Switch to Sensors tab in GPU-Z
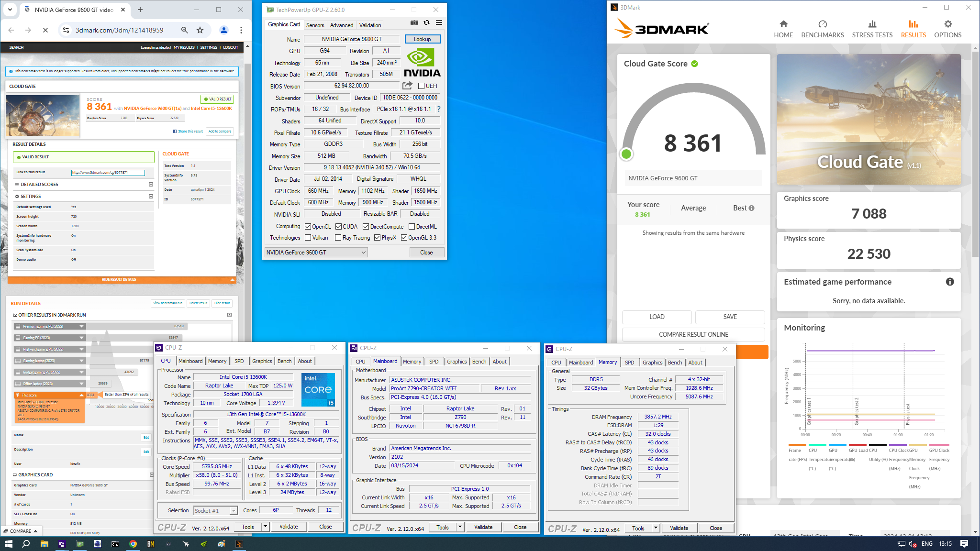This screenshot has width=980, height=551. coord(315,25)
